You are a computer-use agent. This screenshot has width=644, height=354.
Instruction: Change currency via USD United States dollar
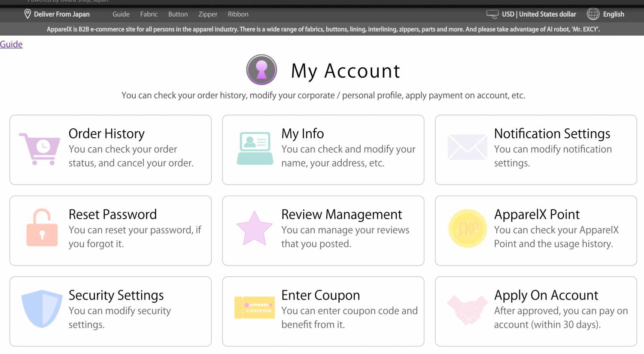pyautogui.click(x=539, y=14)
